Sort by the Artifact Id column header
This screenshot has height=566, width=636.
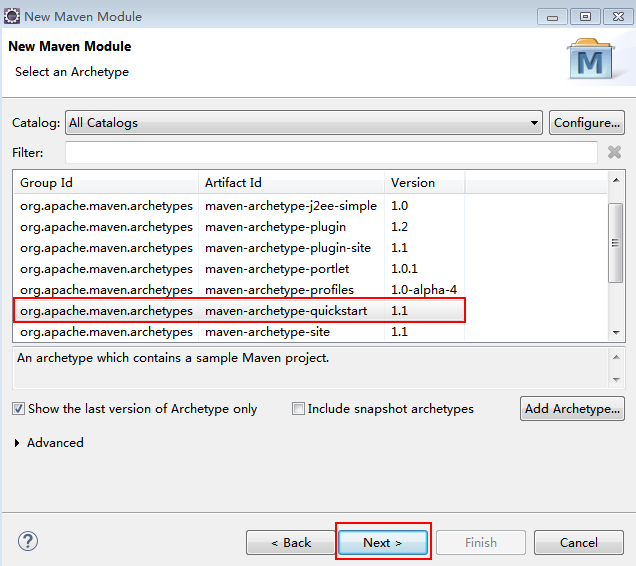point(291,183)
